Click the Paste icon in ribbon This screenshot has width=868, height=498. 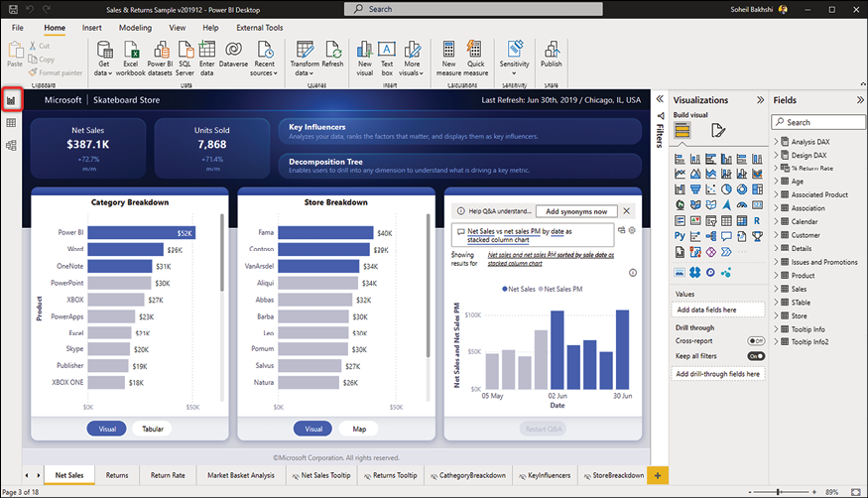click(15, 55)
